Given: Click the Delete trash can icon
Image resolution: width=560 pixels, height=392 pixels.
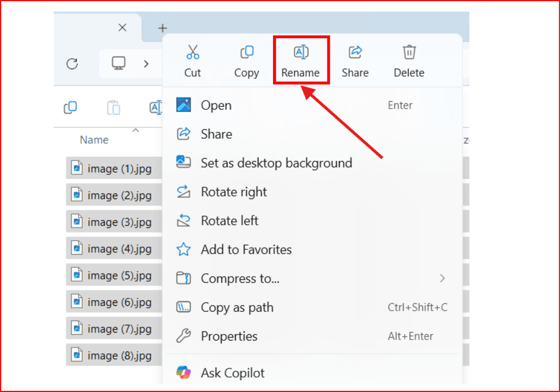Looking at the screenshot, I should click(409, 53).
